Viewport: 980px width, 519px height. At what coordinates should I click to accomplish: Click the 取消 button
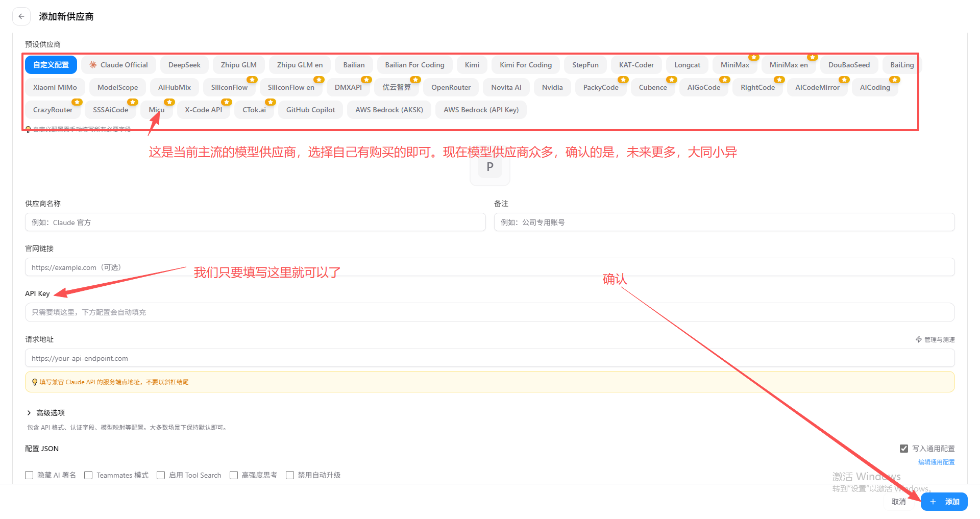click(898, 502)
